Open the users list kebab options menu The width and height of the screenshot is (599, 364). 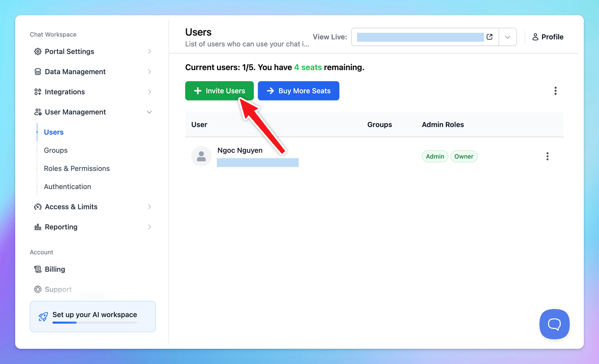(x=555, y=91)
